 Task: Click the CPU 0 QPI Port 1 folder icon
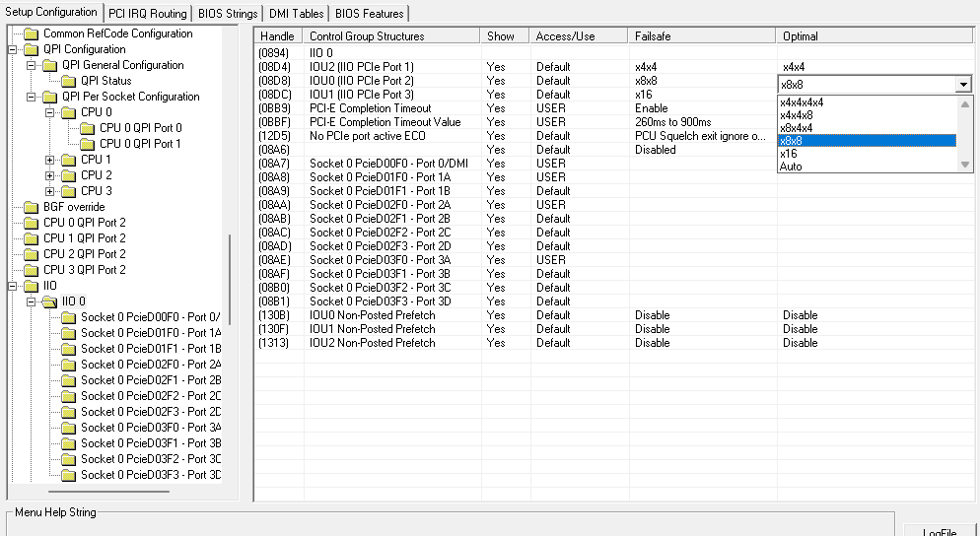coord(88,144)
